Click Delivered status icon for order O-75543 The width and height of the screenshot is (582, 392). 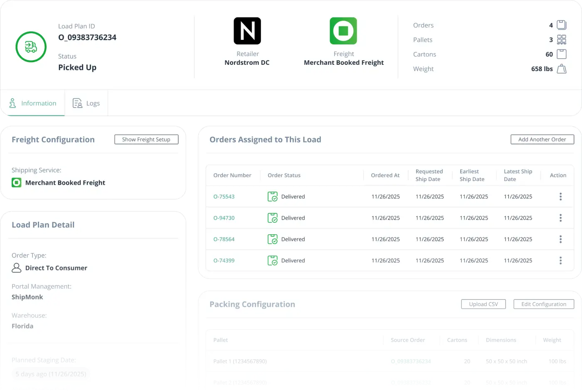click(x=272, y=196)
